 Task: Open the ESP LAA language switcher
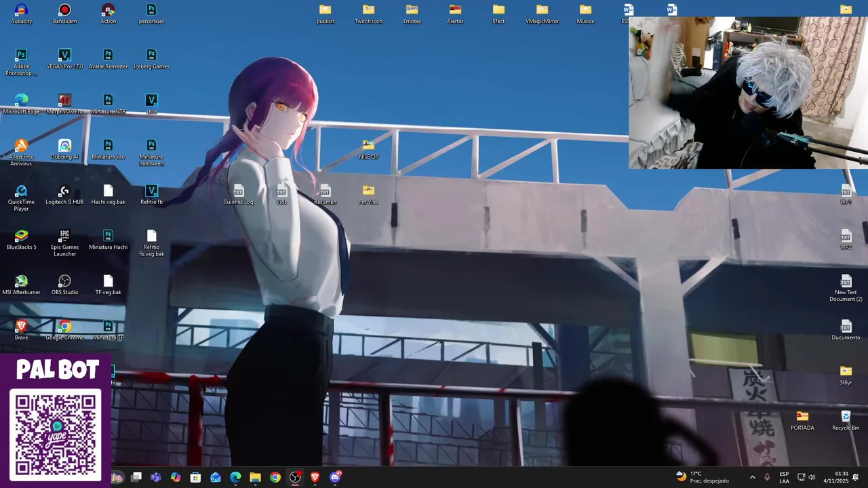784,477
